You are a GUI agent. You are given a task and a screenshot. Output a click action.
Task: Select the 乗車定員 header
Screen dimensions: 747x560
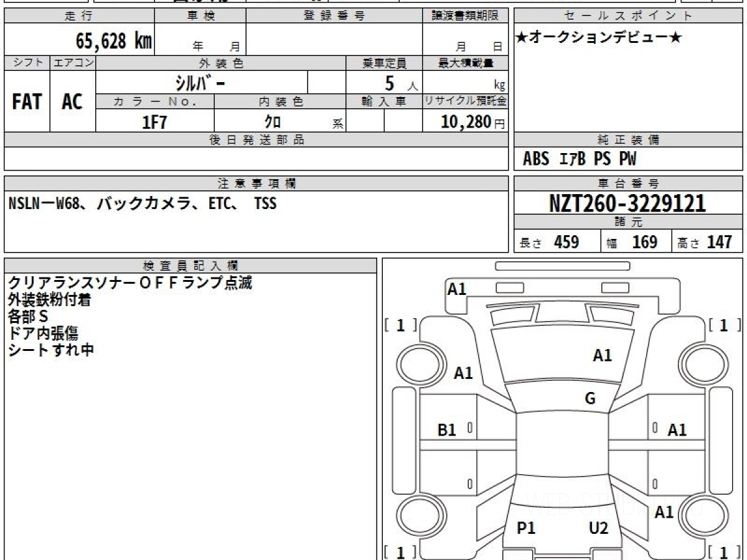tap(384, 63)
